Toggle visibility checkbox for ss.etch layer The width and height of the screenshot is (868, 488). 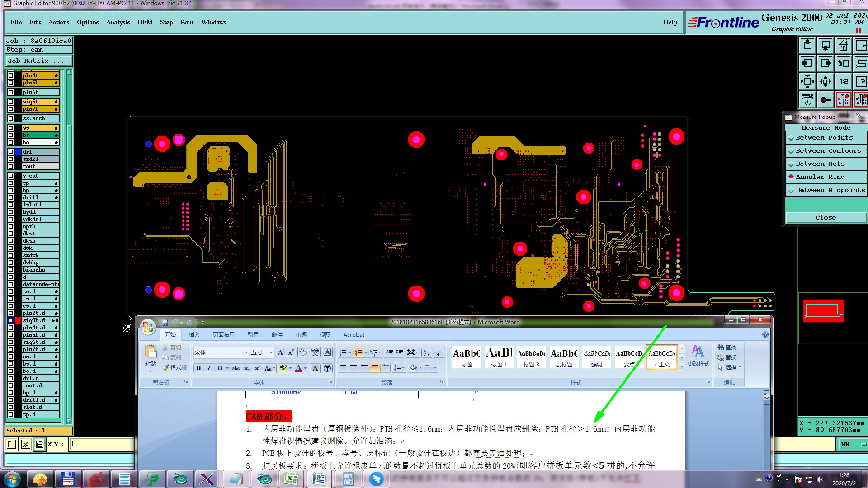11,118
